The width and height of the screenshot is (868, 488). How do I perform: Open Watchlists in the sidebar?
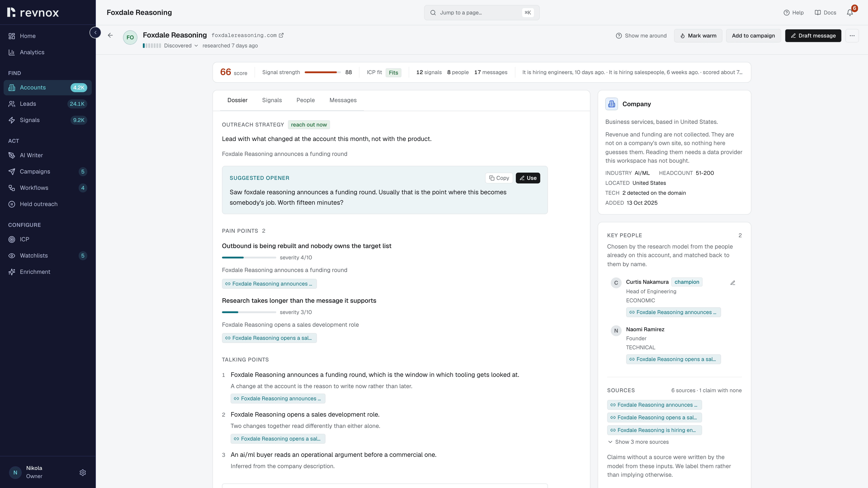[47, 256]
